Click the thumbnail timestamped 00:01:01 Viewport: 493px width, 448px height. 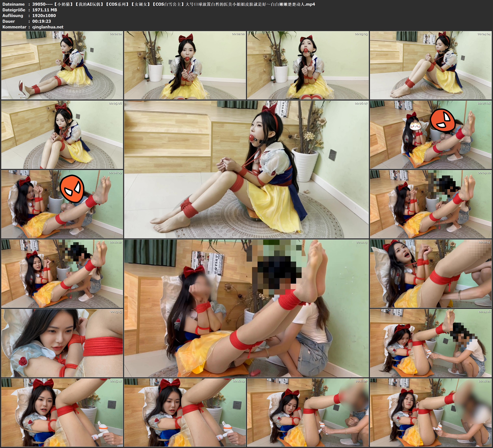point(62,65)
